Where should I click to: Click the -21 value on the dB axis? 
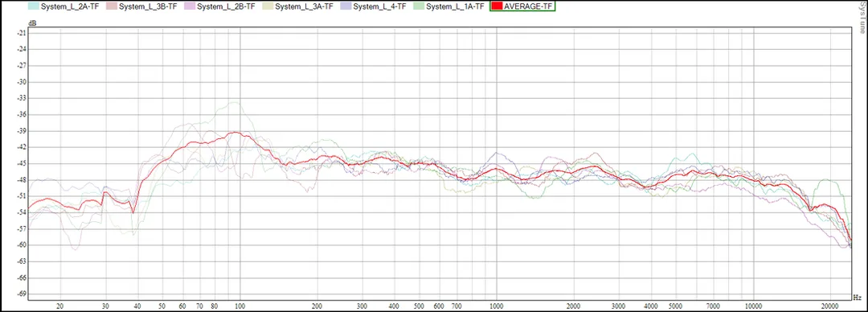[x=23, y=33]
